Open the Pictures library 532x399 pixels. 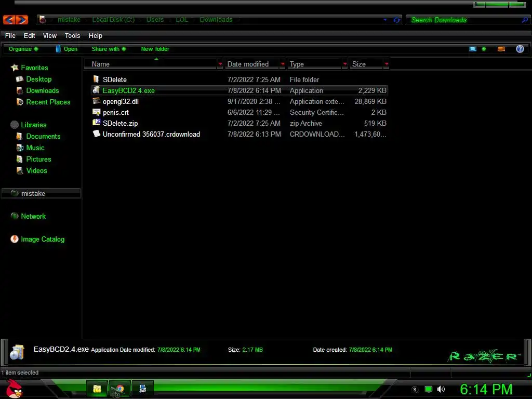tap(38, 159)
